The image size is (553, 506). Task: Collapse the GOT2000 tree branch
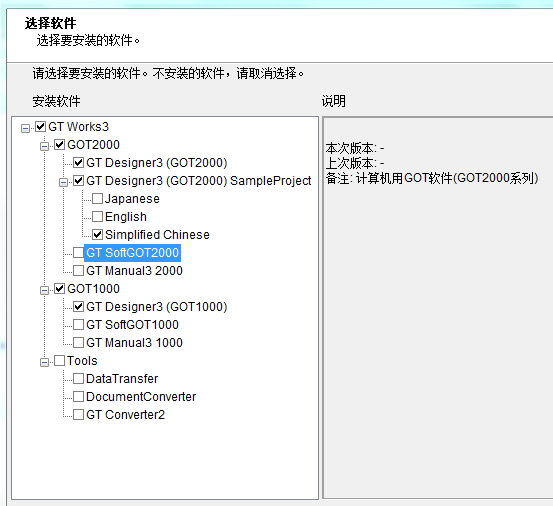click(44, 146)
